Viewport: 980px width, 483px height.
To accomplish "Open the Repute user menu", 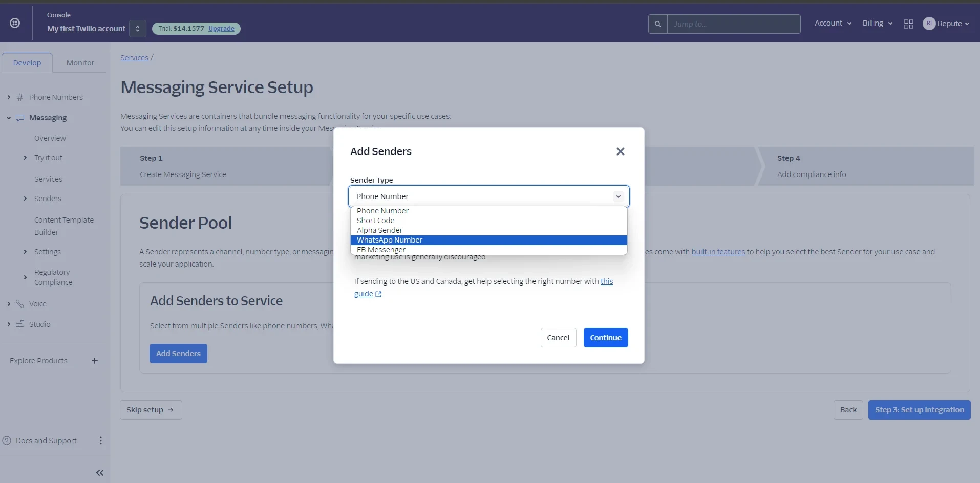I will 946,24.
